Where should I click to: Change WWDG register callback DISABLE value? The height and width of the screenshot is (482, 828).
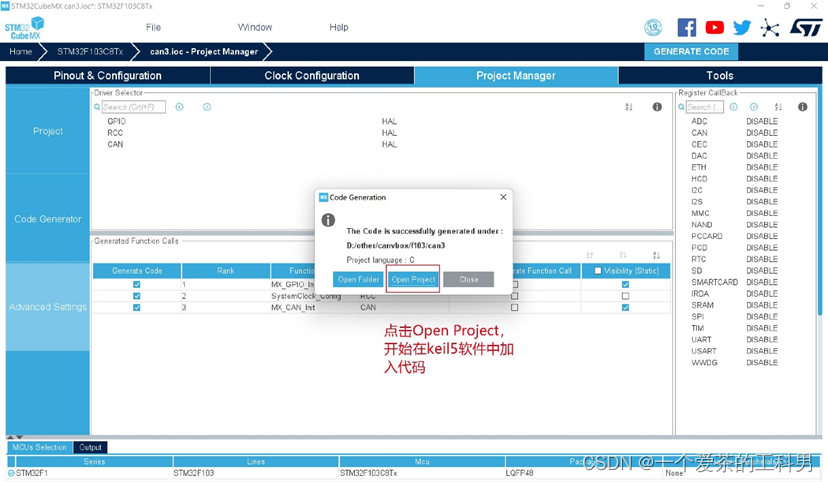pyautogui.click(x=762, y=363)
